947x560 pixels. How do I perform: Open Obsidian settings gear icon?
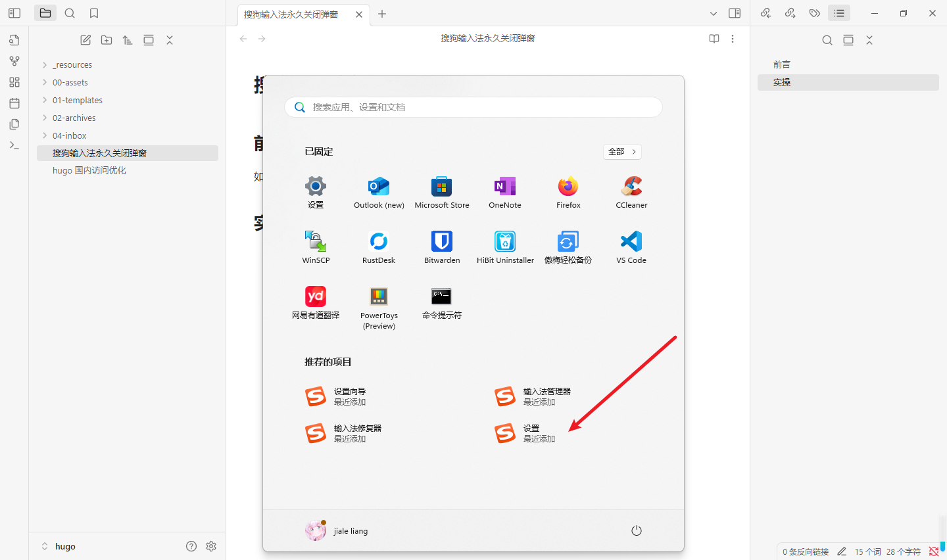point(211,546)
